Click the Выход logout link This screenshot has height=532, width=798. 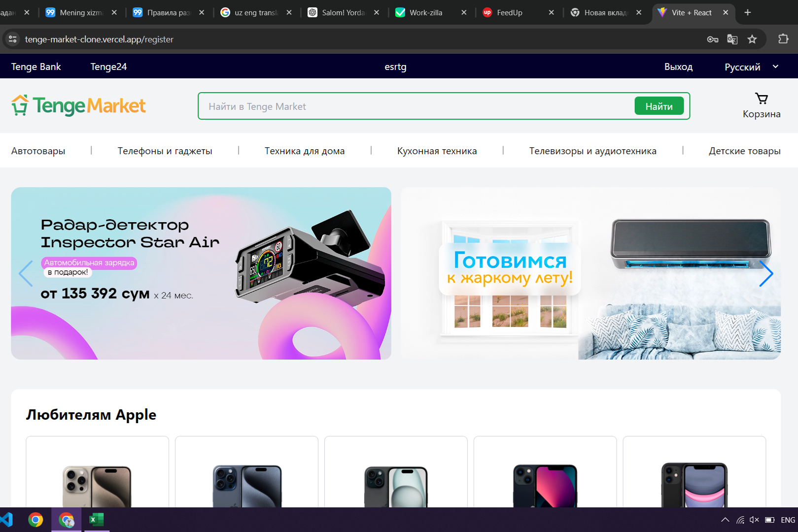click(678, 67)
